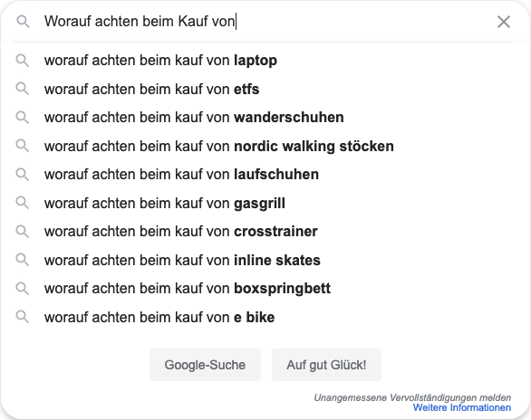
Task: Click the magnifier icon beside etfs suggestion
Action: tap(23, 89)
